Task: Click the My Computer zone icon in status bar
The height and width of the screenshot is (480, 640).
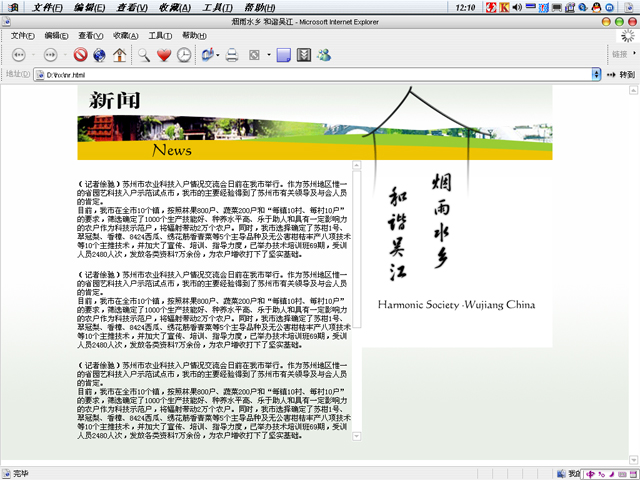Action: (x=562, y=474)
